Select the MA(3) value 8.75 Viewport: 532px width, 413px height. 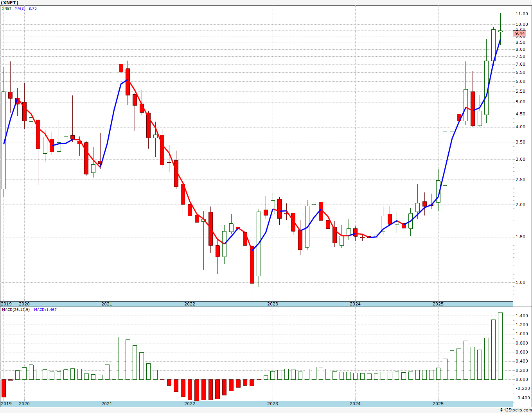click(x=33, y=8)
